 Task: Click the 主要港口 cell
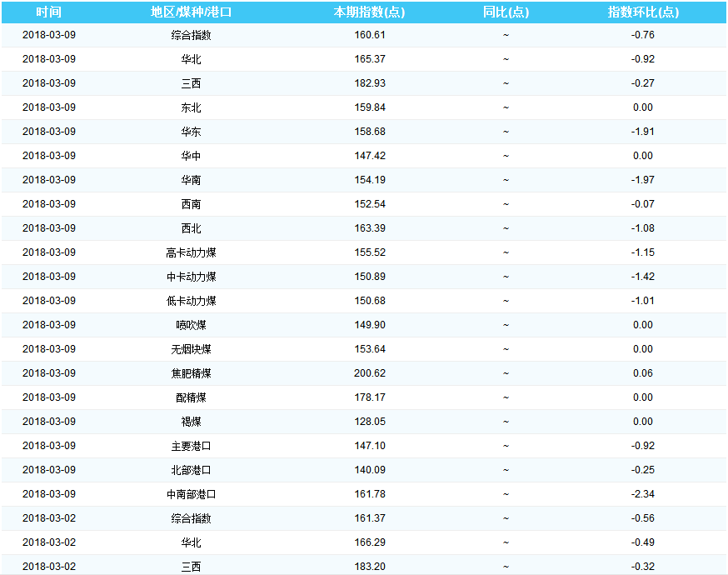tap(191, 446)
